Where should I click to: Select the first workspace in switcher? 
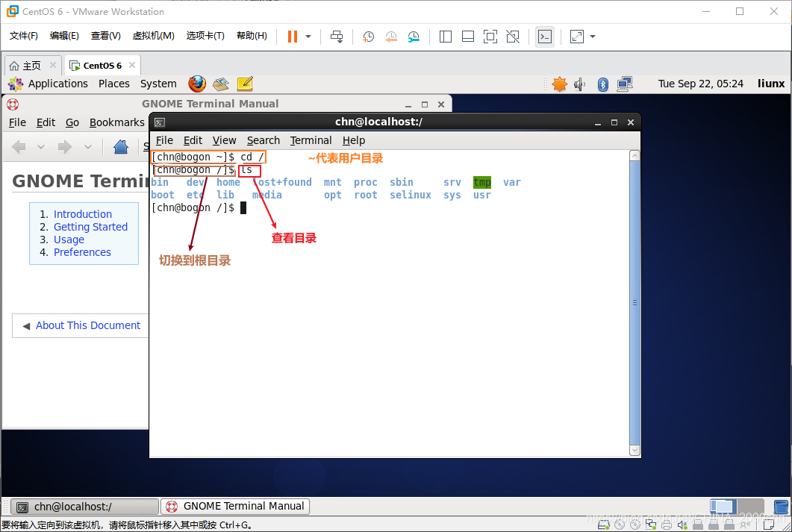pos(723,506)
